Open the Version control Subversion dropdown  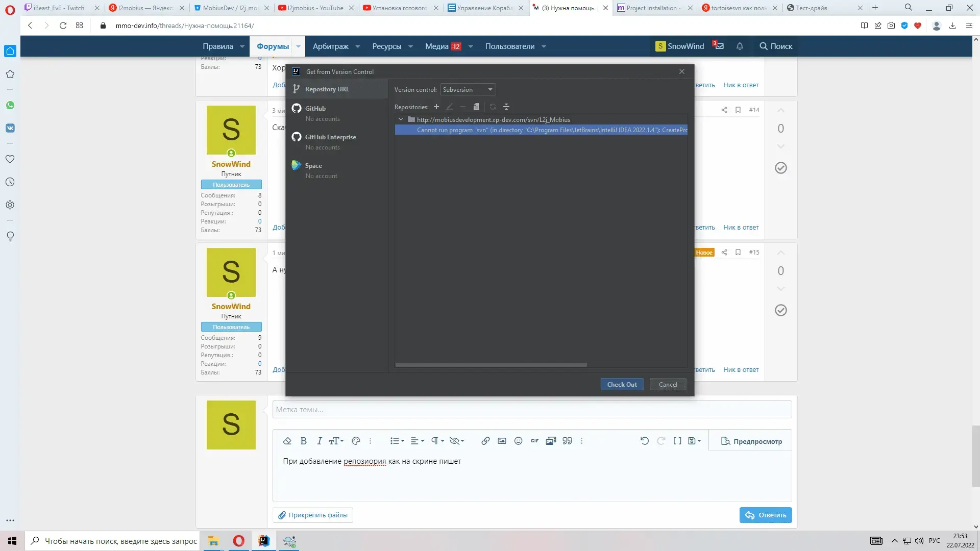tap(468, 90)
